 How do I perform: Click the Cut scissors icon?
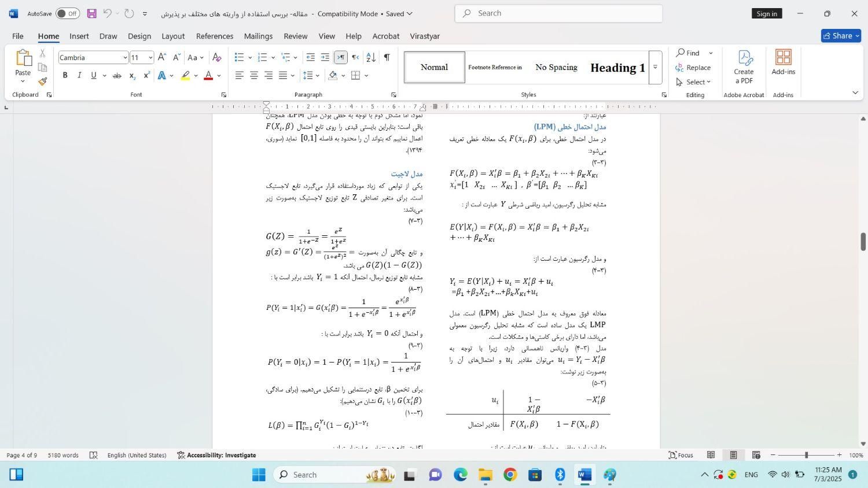coord(43,53)
